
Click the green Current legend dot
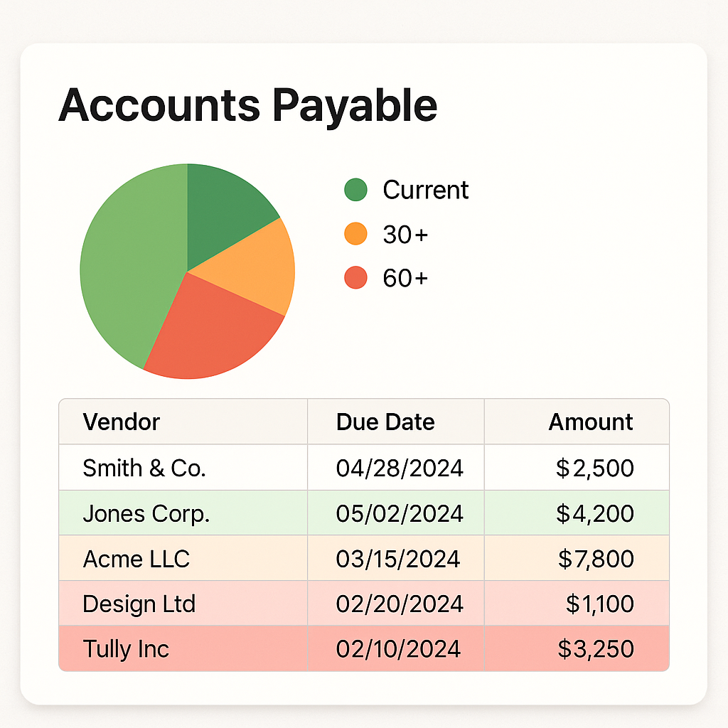click(x=355, y=190)
